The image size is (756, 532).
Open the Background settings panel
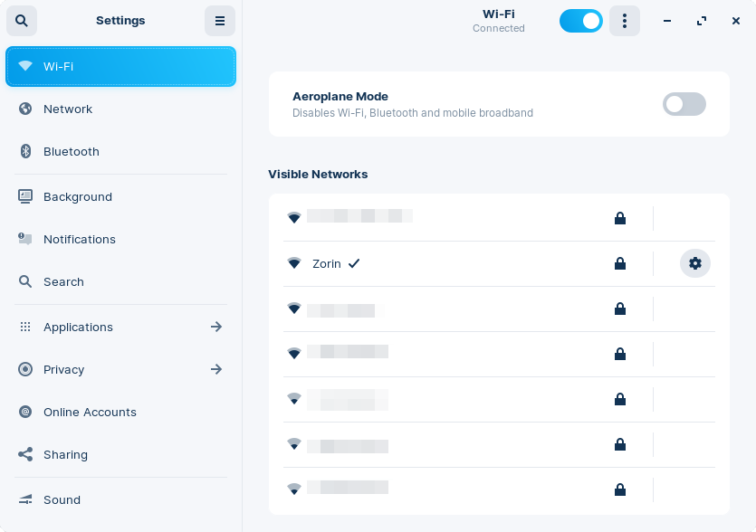78,196
